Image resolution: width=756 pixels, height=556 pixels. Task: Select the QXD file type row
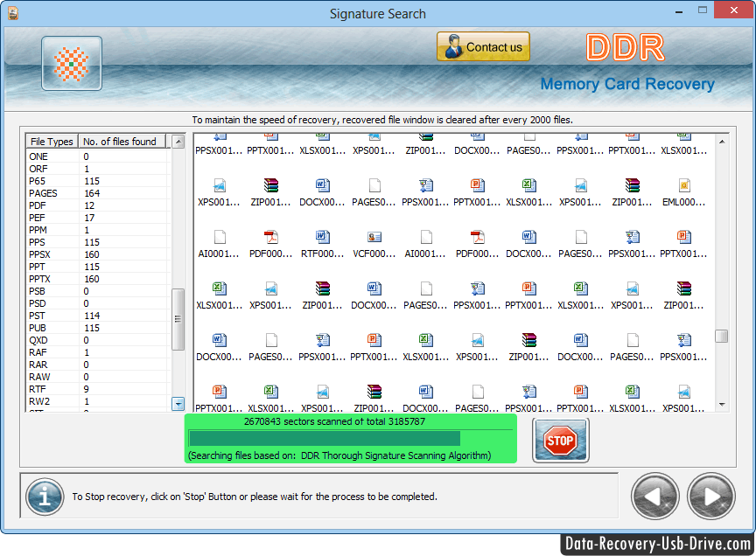pyautogui.click(x=98, y=340)
